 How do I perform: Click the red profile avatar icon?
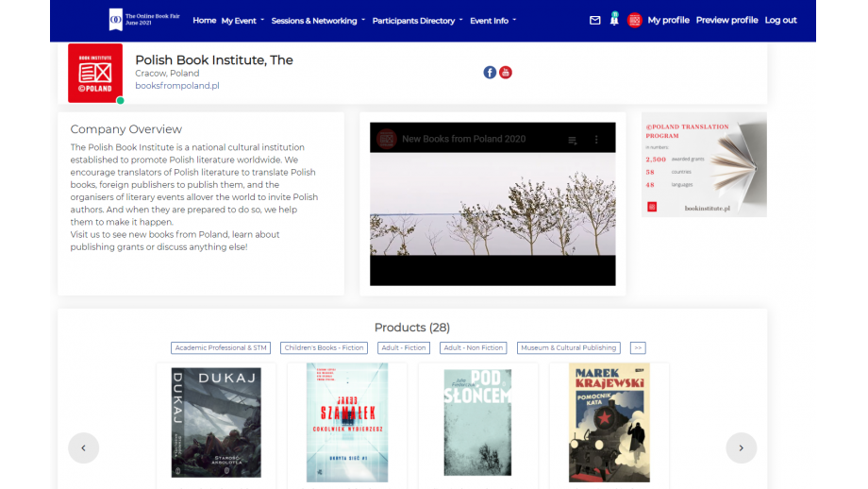pos(634,21)
